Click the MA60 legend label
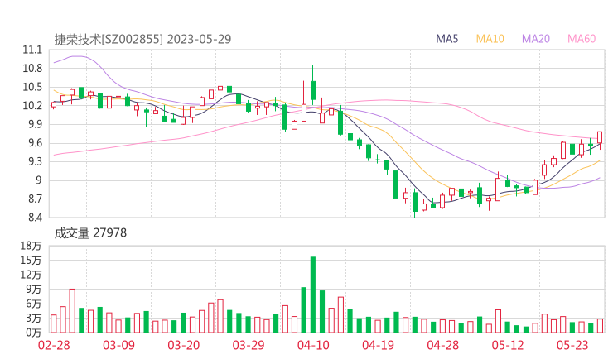 582,39
